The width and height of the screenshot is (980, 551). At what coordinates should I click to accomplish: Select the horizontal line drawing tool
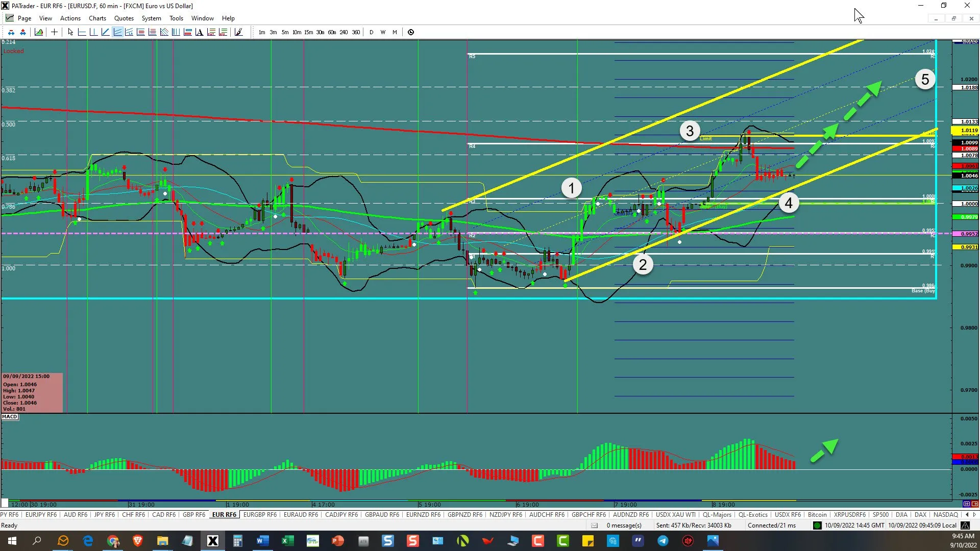[82, 32]
